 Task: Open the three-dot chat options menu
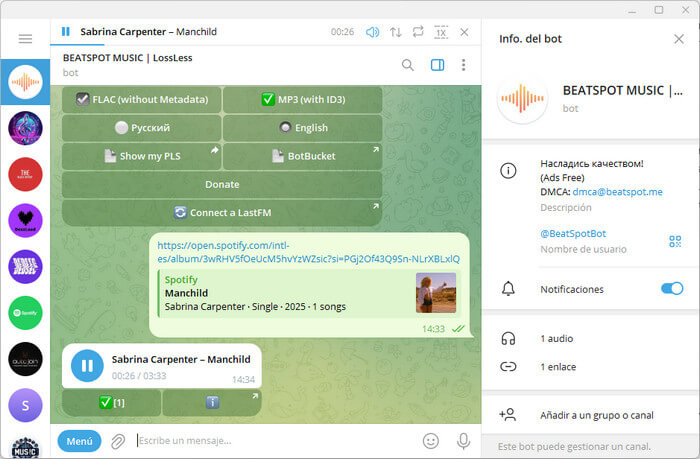(463, 65)
